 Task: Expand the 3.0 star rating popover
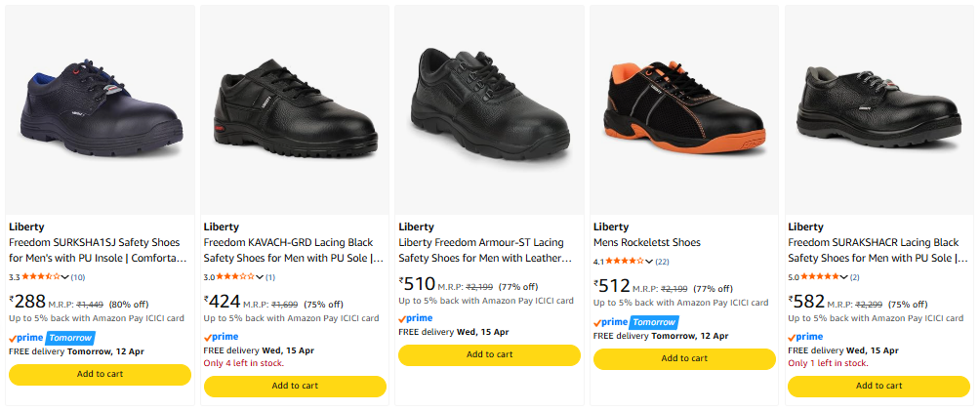[x=261, y=277]
